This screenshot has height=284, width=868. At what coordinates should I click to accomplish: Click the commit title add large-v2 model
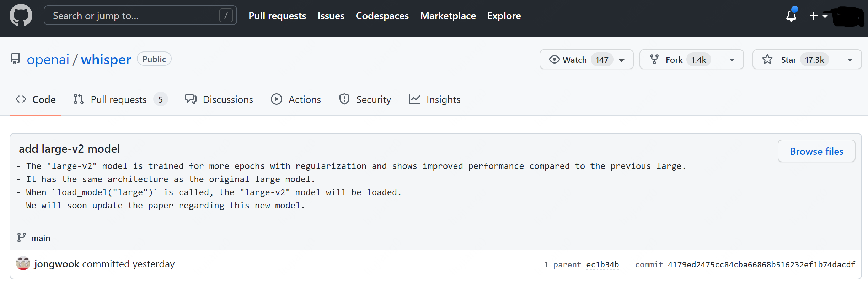click(69, 149)
